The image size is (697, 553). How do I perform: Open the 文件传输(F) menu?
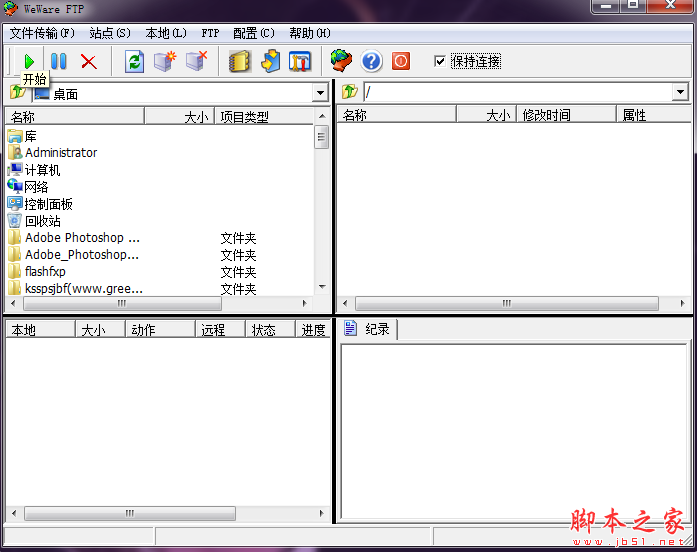(42, 33)
